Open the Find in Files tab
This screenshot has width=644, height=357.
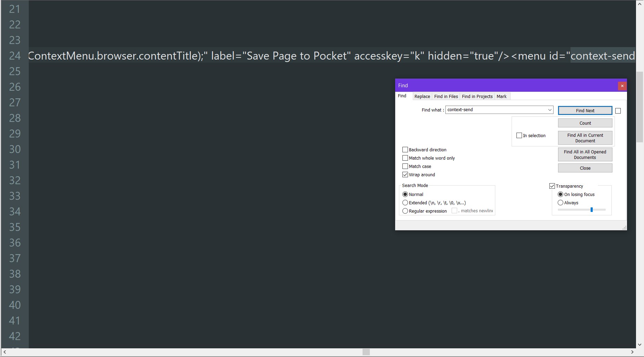click(446, 96)
